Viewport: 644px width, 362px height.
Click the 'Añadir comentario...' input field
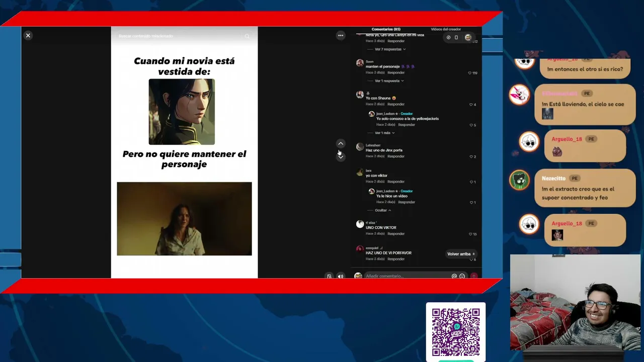click(408, 276)
